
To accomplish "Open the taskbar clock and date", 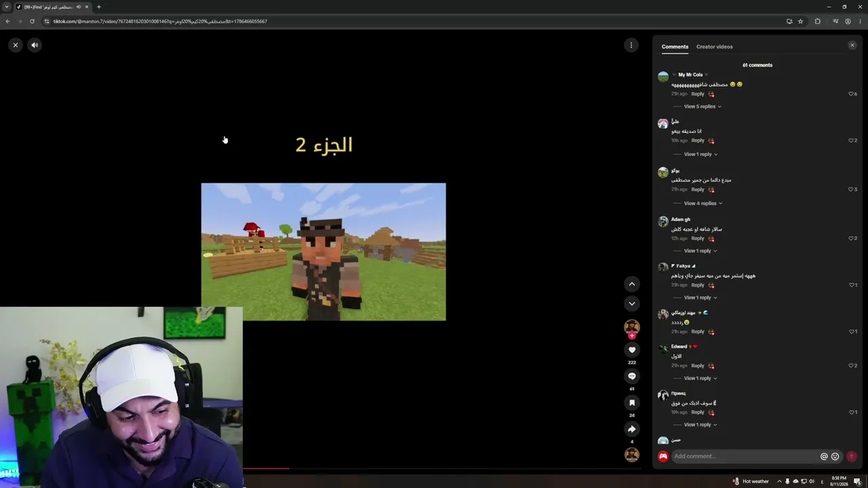I will pos(840,481).
